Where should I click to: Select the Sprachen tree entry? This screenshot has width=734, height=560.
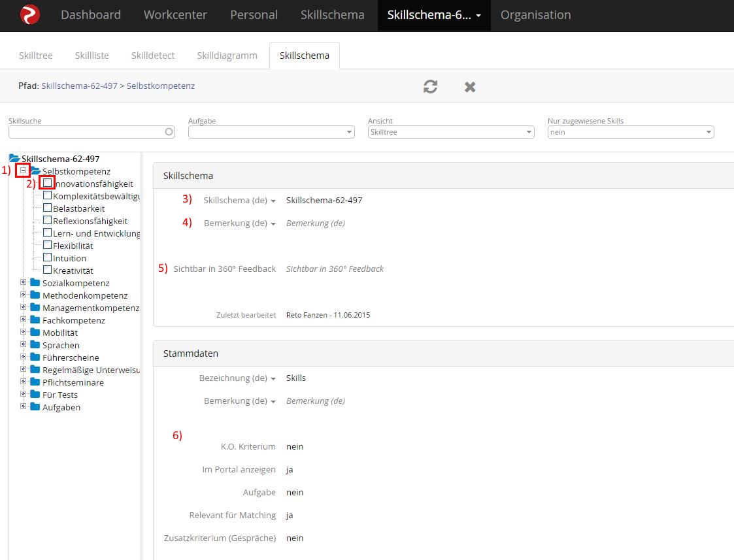point(61,345)
